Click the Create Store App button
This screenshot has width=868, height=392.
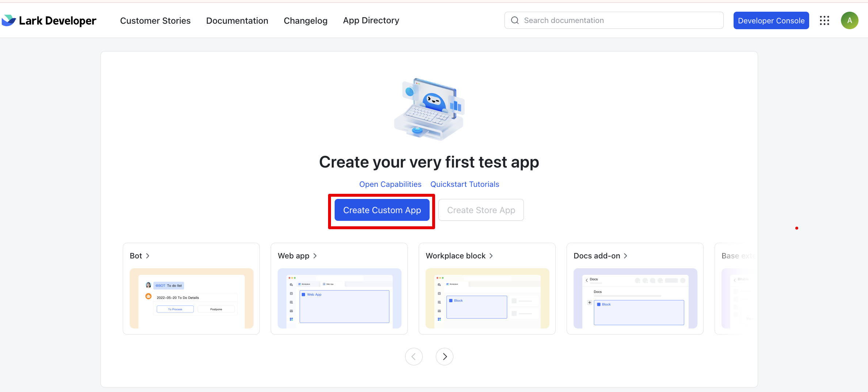click(x=481, y=210)
